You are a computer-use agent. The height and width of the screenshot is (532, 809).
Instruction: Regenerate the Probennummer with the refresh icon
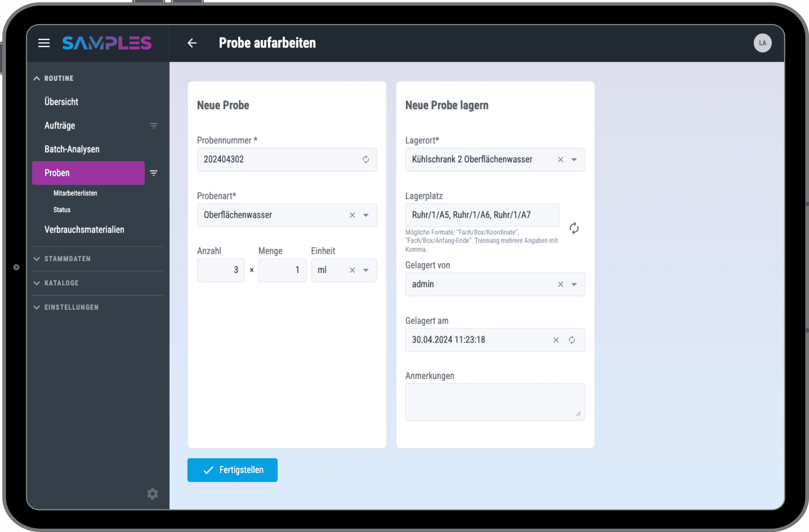click(366, 159)
